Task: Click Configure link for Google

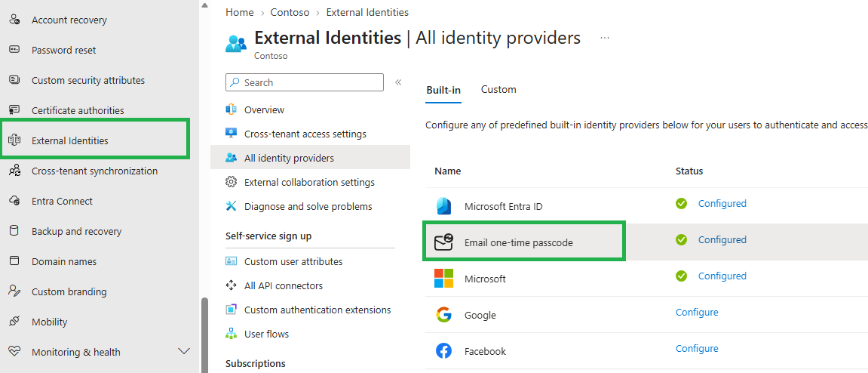Action: (697, 312)
